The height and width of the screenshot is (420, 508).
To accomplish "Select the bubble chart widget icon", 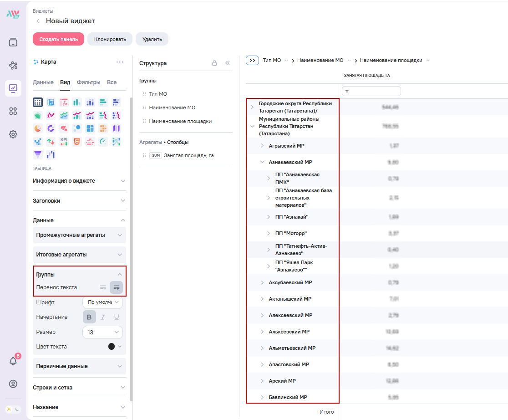I will pos(77,128).
